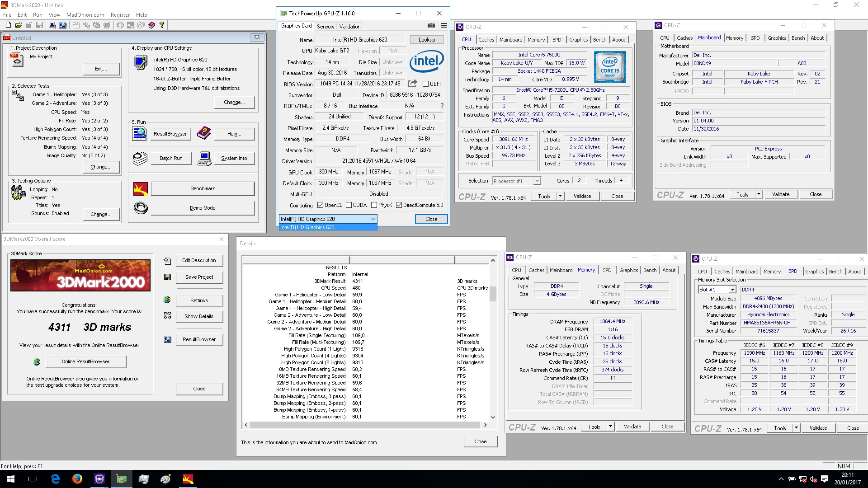Open Graphics tab in CPU-Z Memory window
The height and width of the screenshot is (488, 868).
628,270
